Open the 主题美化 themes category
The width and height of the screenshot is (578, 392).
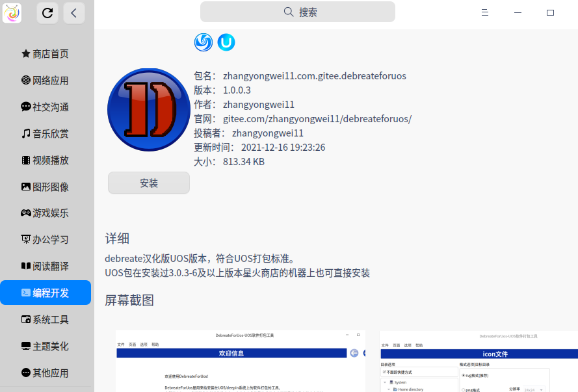click(47, 346)
